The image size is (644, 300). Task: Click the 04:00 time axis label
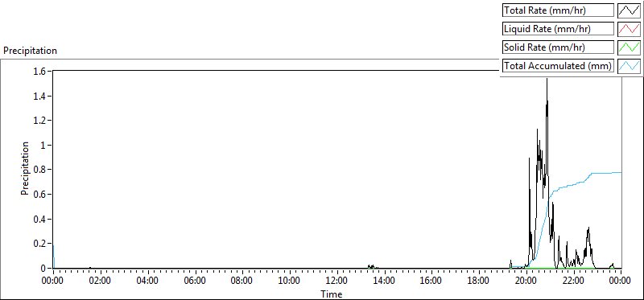click(147, 282)
